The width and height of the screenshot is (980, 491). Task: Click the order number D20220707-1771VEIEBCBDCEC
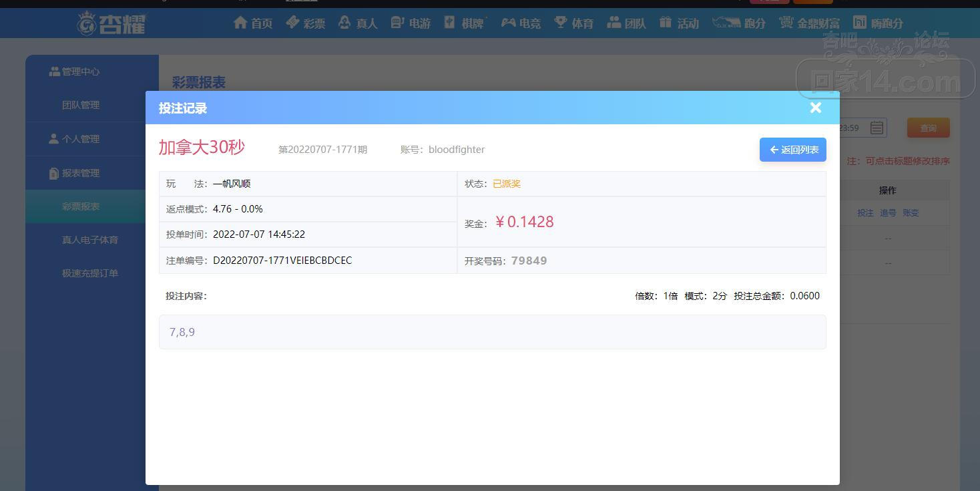click(x=282, y=261)
